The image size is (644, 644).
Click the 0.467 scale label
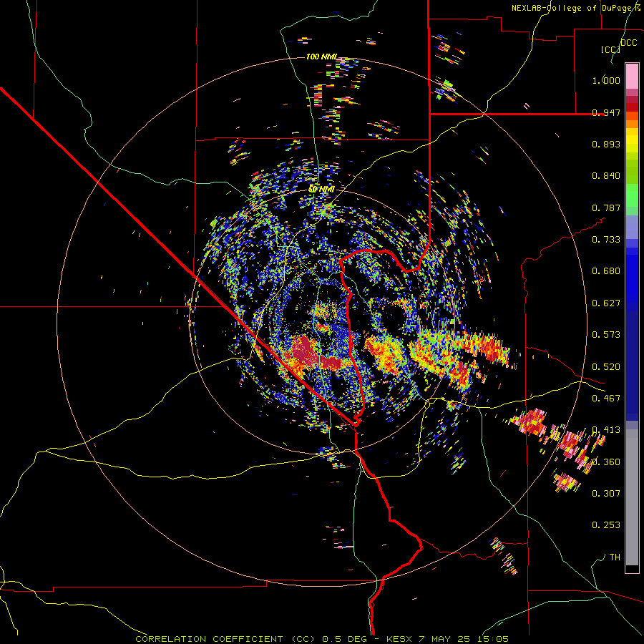[606, 399]
